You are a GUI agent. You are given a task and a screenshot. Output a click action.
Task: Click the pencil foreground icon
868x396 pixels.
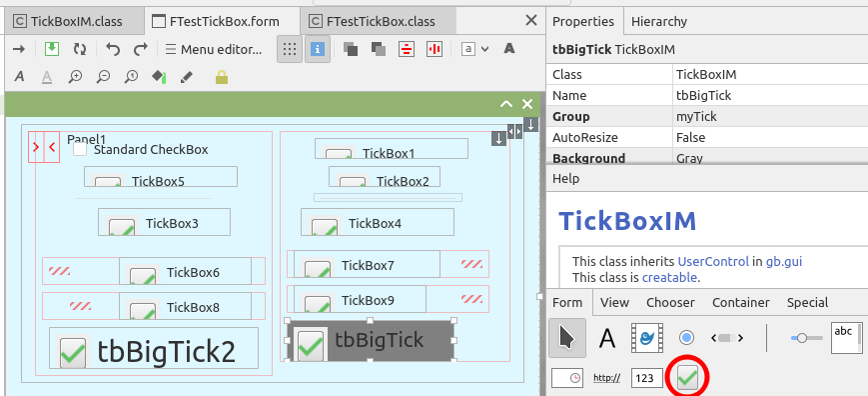click(x=187, y=77)
